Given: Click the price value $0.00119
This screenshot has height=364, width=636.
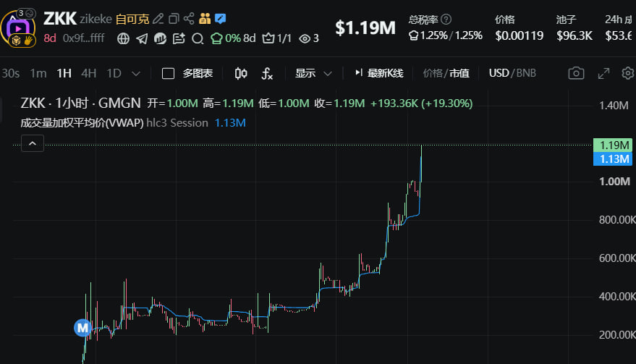Looking at the screenshot, I should (520, 35).
